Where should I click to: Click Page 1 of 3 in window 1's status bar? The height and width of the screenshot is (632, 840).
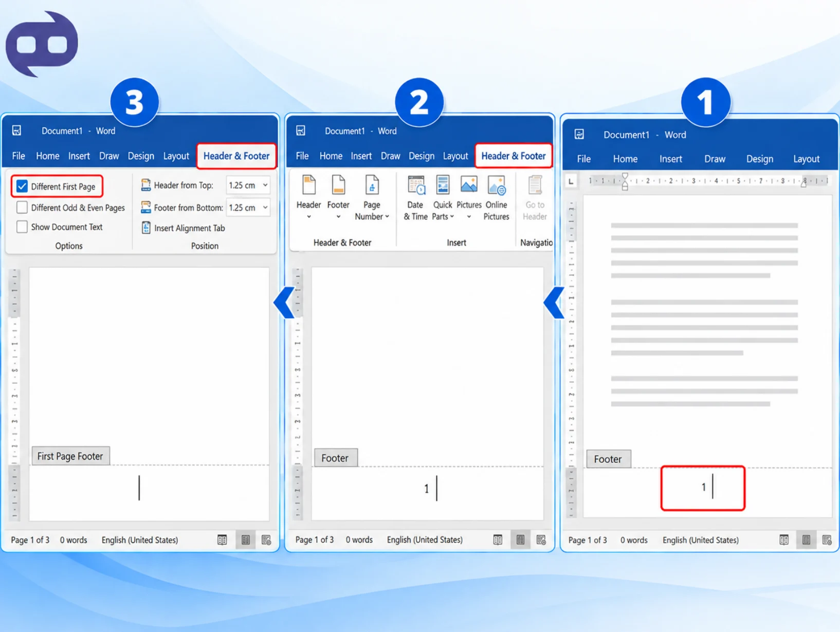[x=588, y=540]
